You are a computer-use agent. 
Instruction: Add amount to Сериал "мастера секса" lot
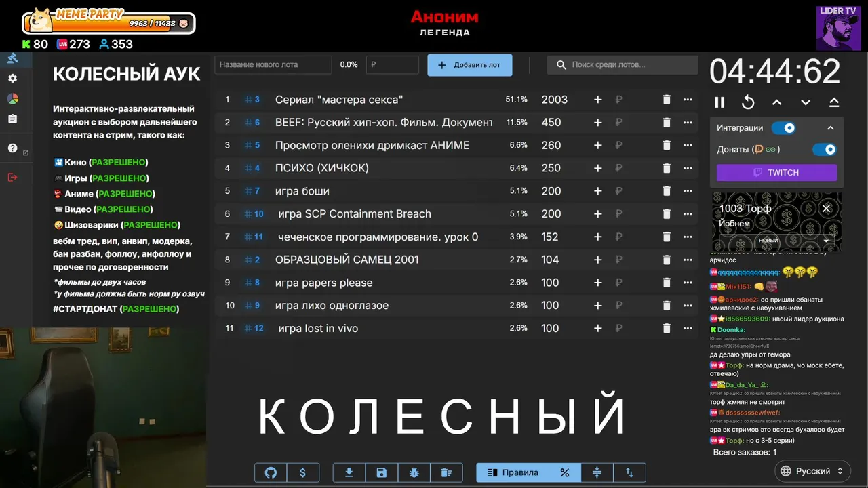click(598, 100)
